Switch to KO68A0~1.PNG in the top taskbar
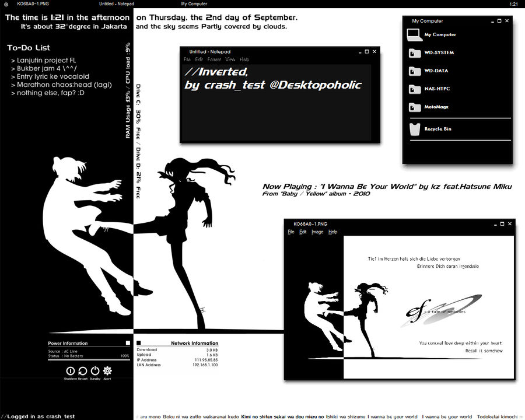The image size is (525, 420). pyautogui.click(x=33, y=4)
